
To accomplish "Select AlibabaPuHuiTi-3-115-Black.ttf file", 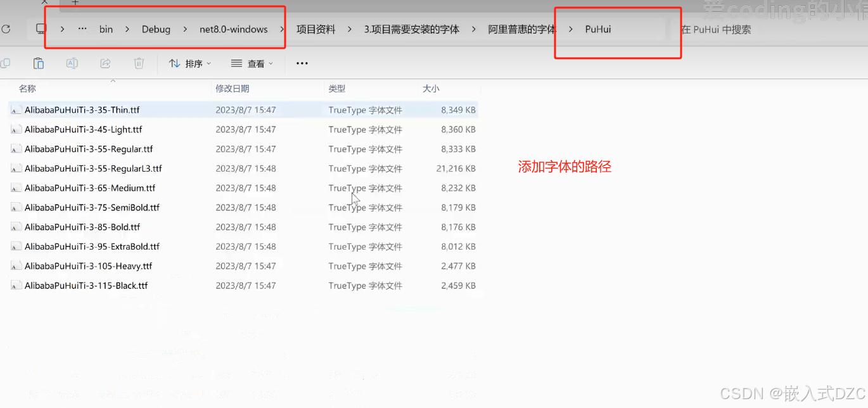I will coord(243,286).
